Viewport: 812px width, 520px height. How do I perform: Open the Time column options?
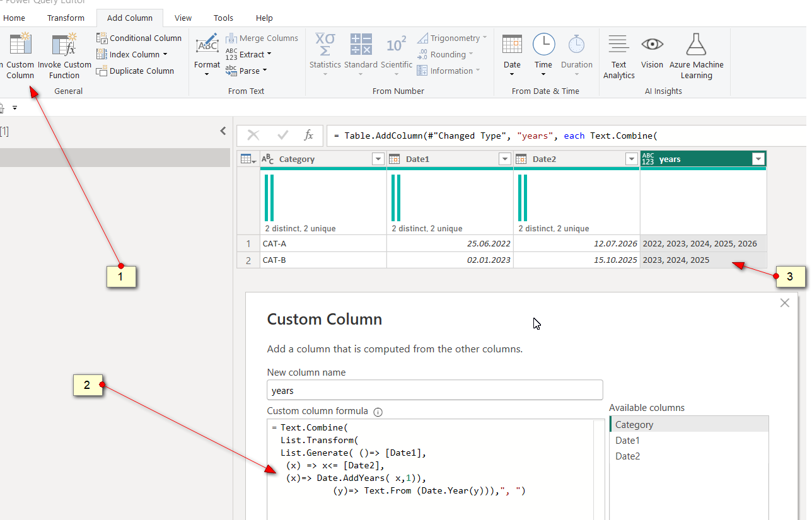tap(543, 55)
